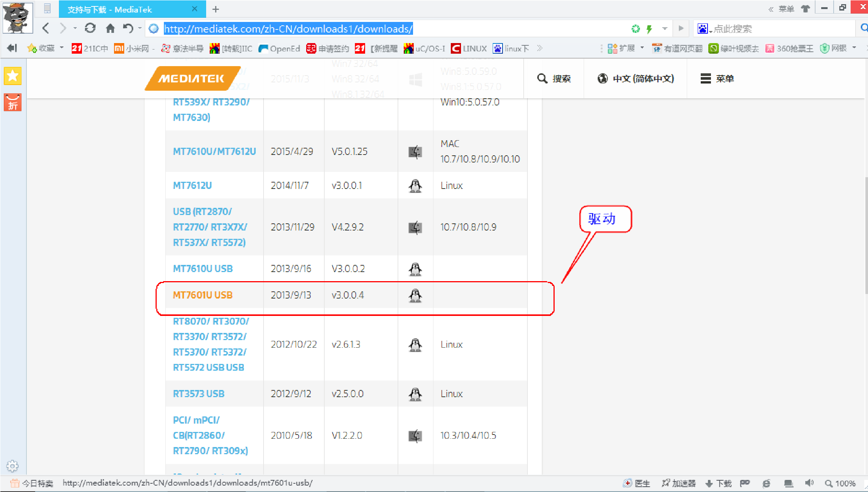The height and width of the screenshot is (492, 868).
Task: Open MediaTek hamburger menu (菜单)
Action: [x=717, y=79]
